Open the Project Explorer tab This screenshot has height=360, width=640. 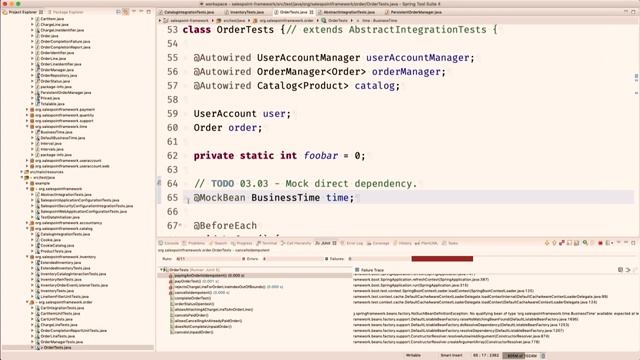click(22, 12)
